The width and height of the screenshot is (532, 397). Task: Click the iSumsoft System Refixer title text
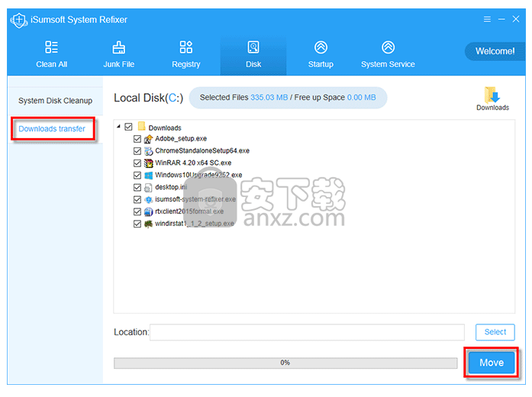coord(79,20)
